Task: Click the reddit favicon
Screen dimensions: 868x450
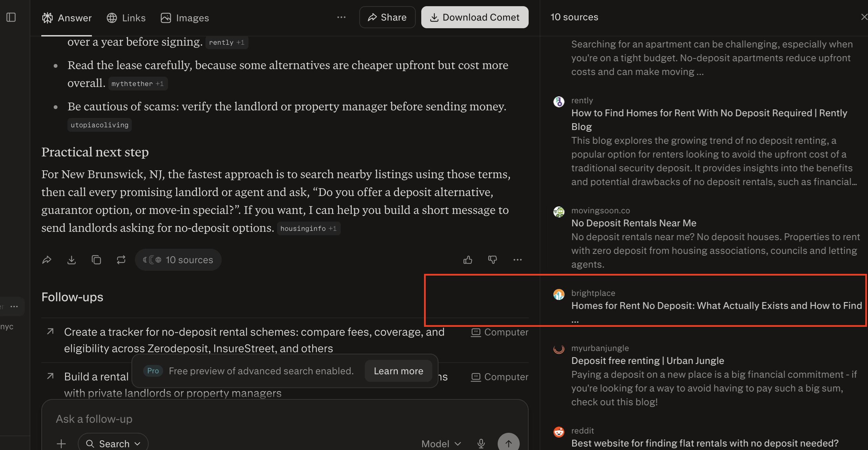Action: 559,432
